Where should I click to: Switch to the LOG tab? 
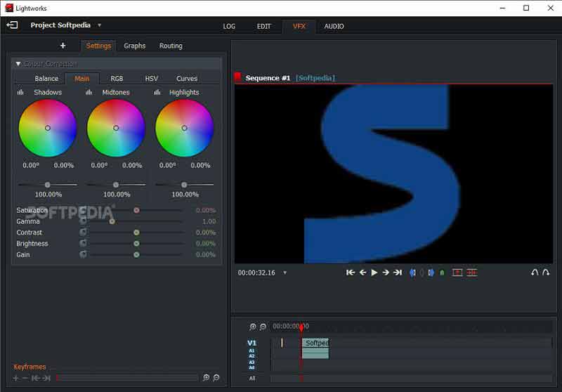229,26
